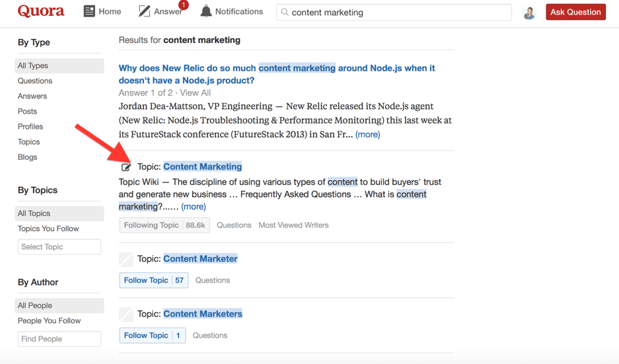Click the search magnifier icon
This screenshot has height=364, width=619.
click(285, 13)
